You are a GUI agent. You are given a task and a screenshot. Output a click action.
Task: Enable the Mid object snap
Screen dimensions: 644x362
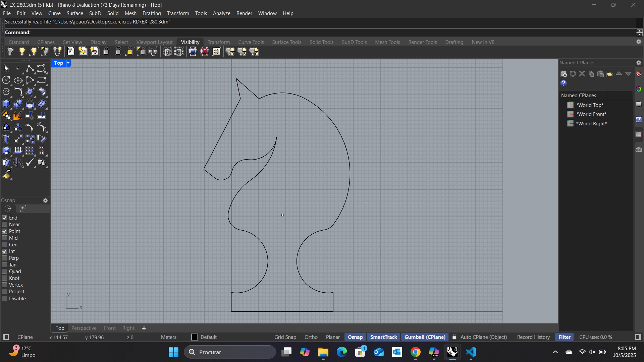(4, 238)
